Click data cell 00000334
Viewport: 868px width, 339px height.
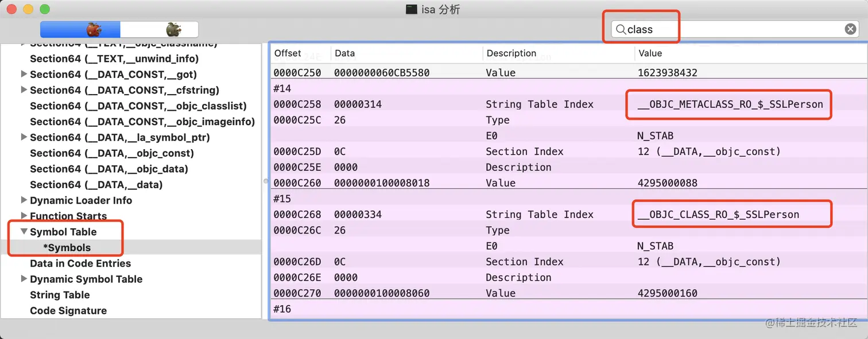point(358,215)
